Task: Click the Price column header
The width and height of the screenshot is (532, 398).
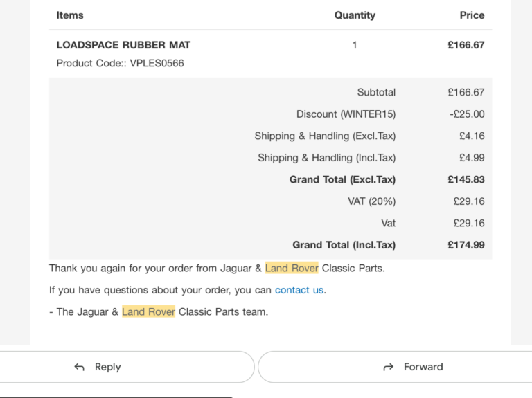Action: pyautogui.click(x=472, y=15)
